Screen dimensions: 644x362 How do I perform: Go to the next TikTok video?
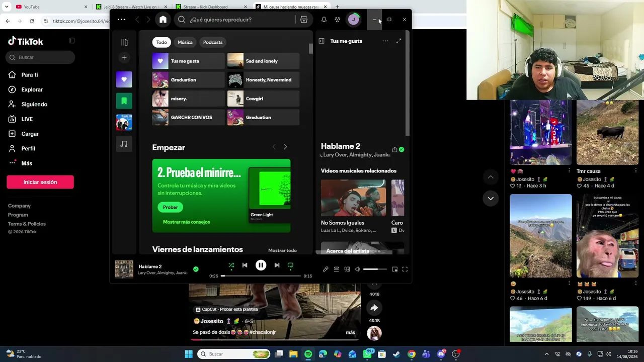point(491,199)
